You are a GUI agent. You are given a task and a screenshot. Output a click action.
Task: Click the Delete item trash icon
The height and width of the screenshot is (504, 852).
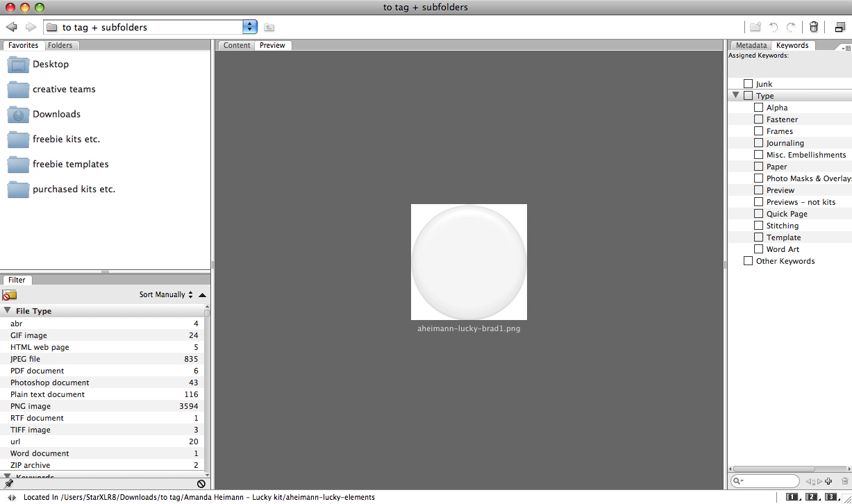(x=814, y=27)
